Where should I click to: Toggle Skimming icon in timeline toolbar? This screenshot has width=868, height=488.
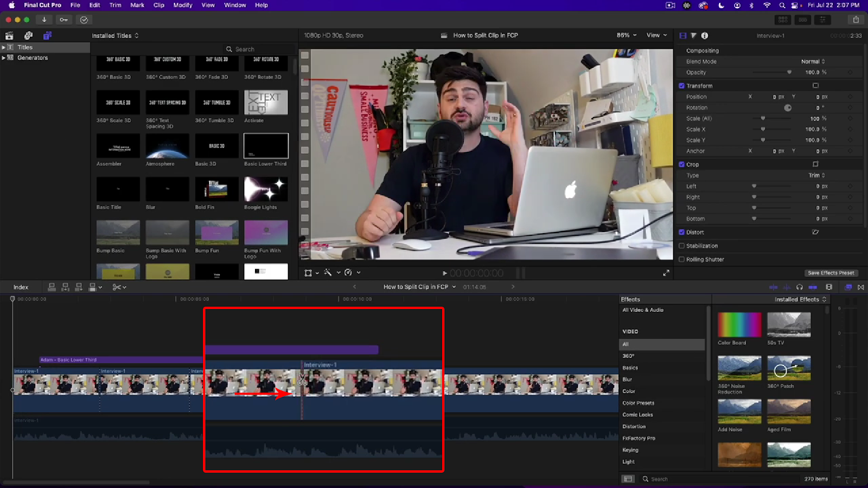tap(774, 287)
